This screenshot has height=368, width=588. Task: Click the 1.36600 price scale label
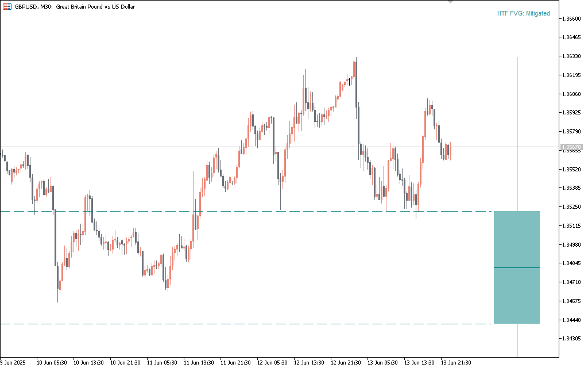point(571,19)
